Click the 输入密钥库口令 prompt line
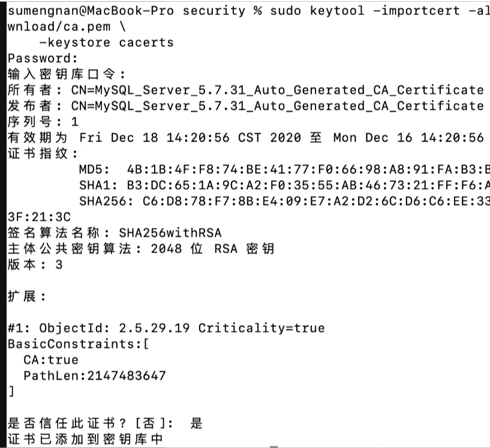Image resolution: width=490 pixels, height=448 pixels. click(67, 74)
